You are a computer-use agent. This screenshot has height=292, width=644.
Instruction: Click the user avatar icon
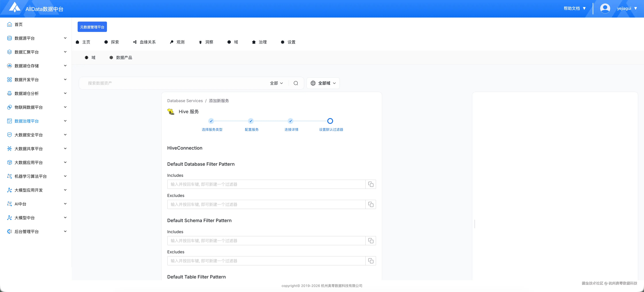tap(605, 8)
